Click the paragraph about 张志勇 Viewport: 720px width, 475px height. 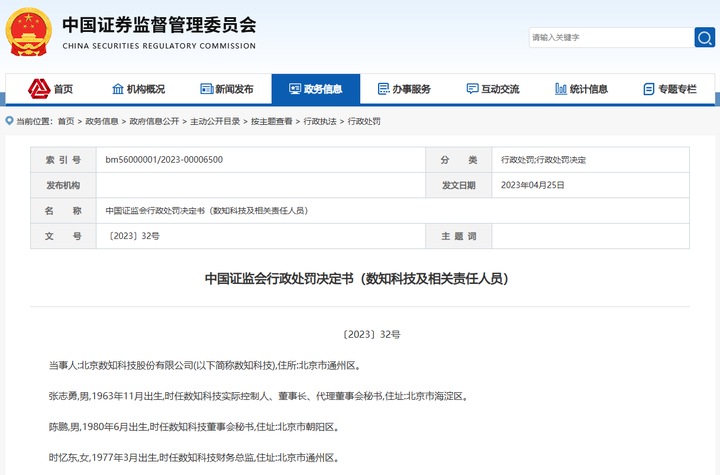click(x=259, y=396)
